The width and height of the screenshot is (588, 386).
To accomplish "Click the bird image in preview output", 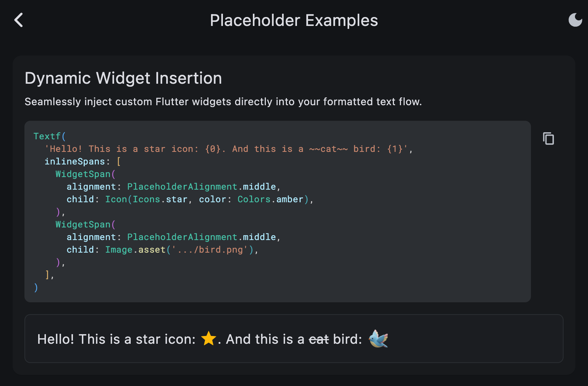I will pyautogui.click(x=378, y=339).
